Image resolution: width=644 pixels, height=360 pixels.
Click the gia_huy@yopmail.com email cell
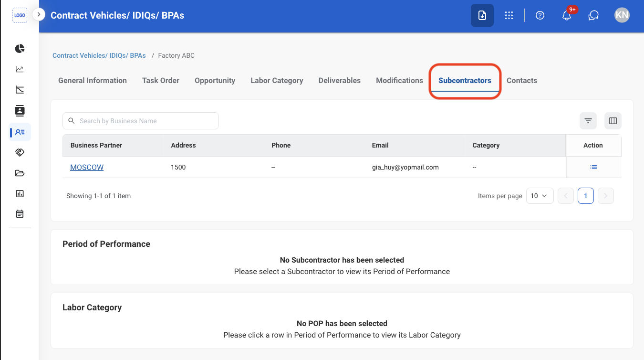pyautogui.click(x=405, y=167)
